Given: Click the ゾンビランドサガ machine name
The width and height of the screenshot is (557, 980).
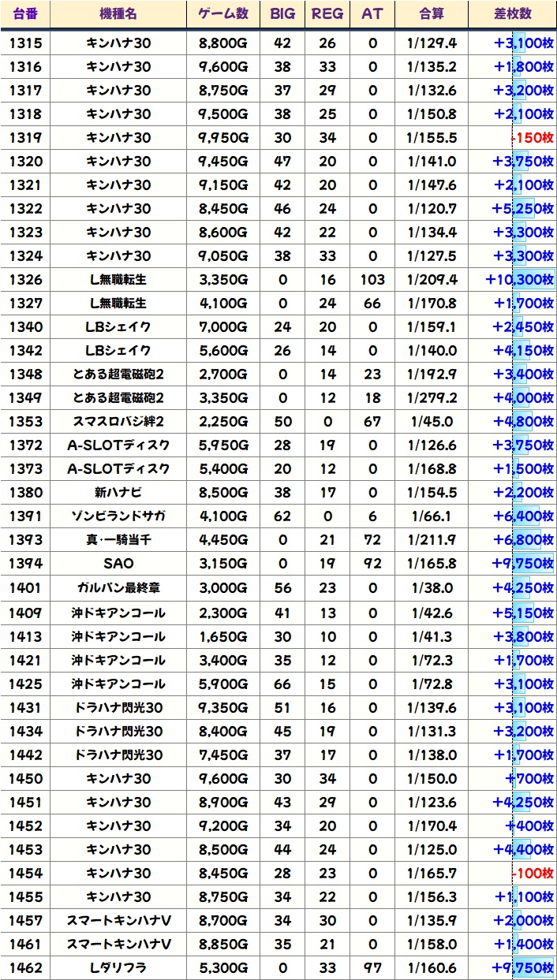Looking at the screenshot, I should (118, 516).
